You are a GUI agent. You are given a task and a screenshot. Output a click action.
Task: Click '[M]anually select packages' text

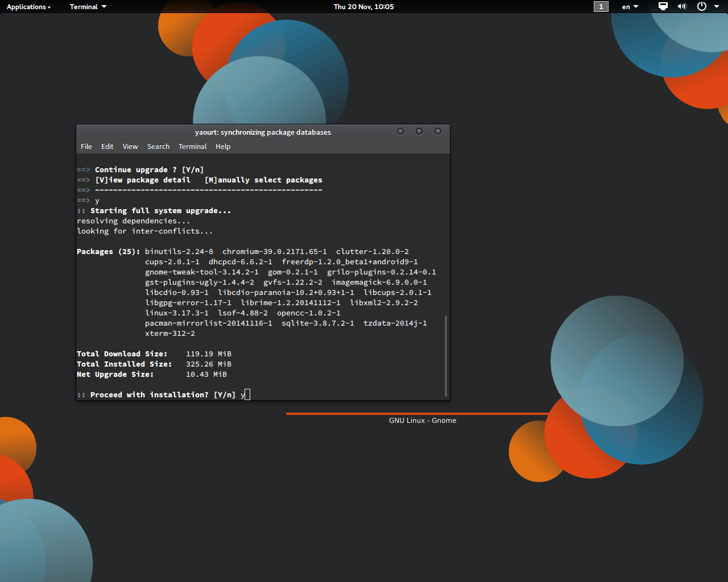tap(263, 180)
